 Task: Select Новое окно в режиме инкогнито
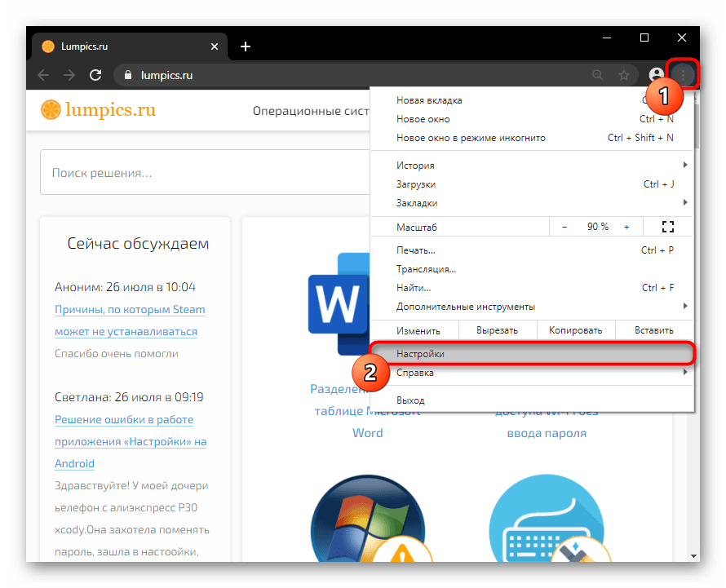point(471,138)
